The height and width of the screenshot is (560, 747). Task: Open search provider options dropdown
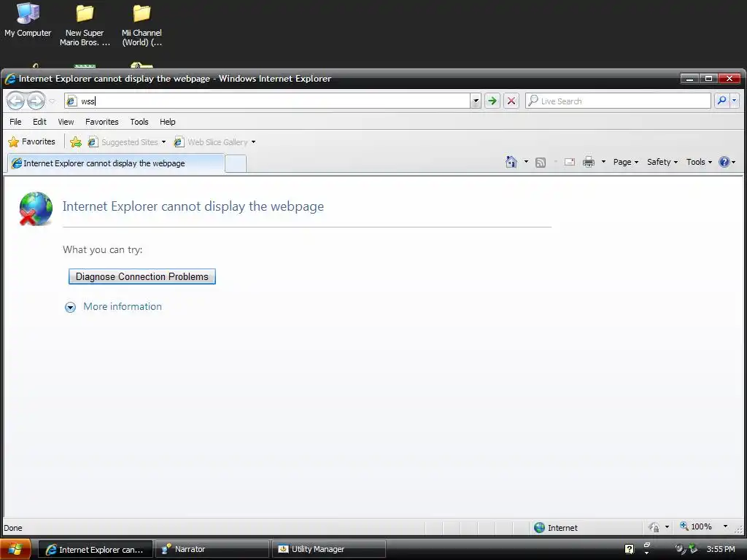[734, 101]
